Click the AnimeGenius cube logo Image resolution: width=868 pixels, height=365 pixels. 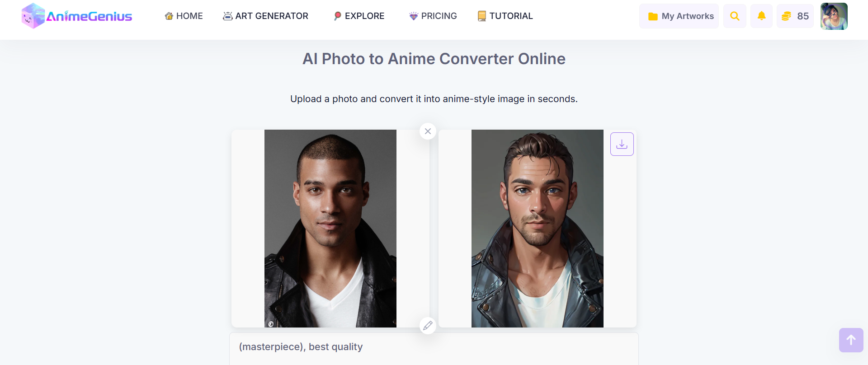[x=33, y=16]
